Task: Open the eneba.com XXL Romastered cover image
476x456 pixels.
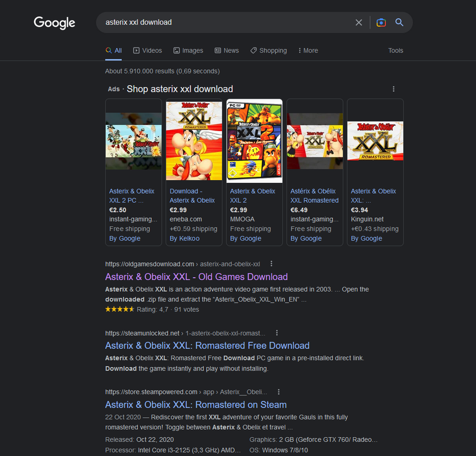Action: 194,141
